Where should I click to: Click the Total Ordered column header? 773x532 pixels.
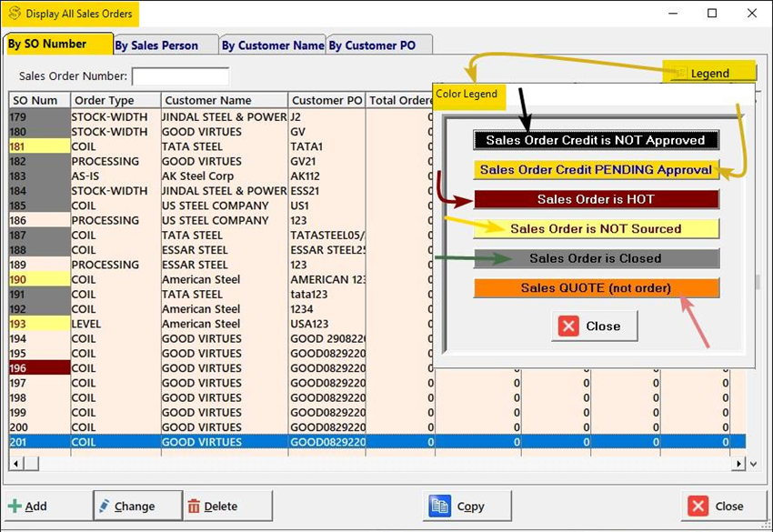click(400, 100)
